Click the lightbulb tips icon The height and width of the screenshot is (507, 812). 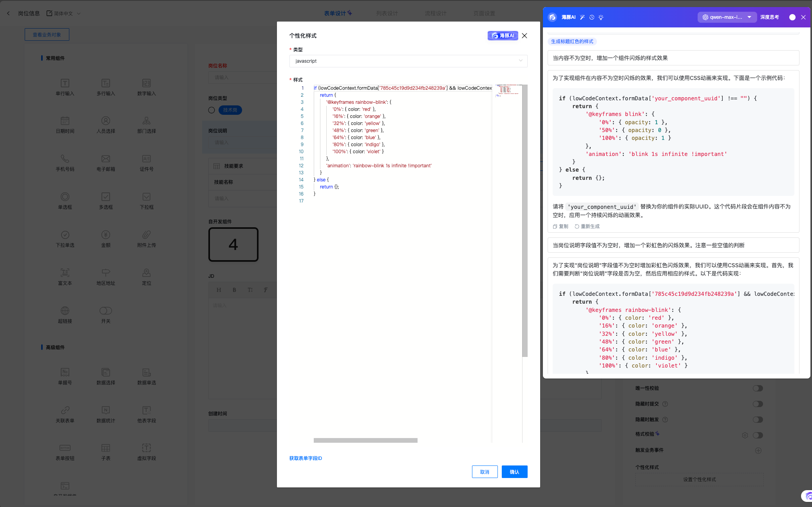pyautogui.click(x=601, y=17)
